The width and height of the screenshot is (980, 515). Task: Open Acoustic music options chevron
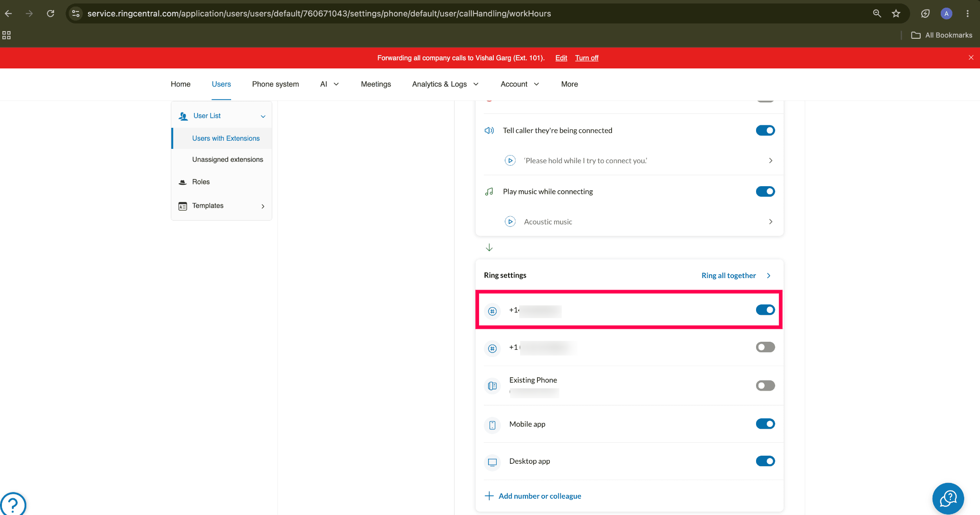pyautogui.click(x=770, y=222)
